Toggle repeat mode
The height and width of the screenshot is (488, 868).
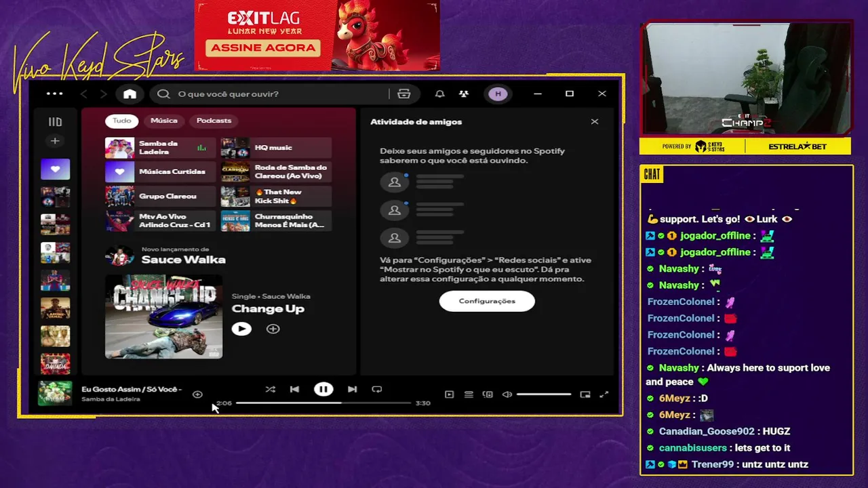click(377, 389)
